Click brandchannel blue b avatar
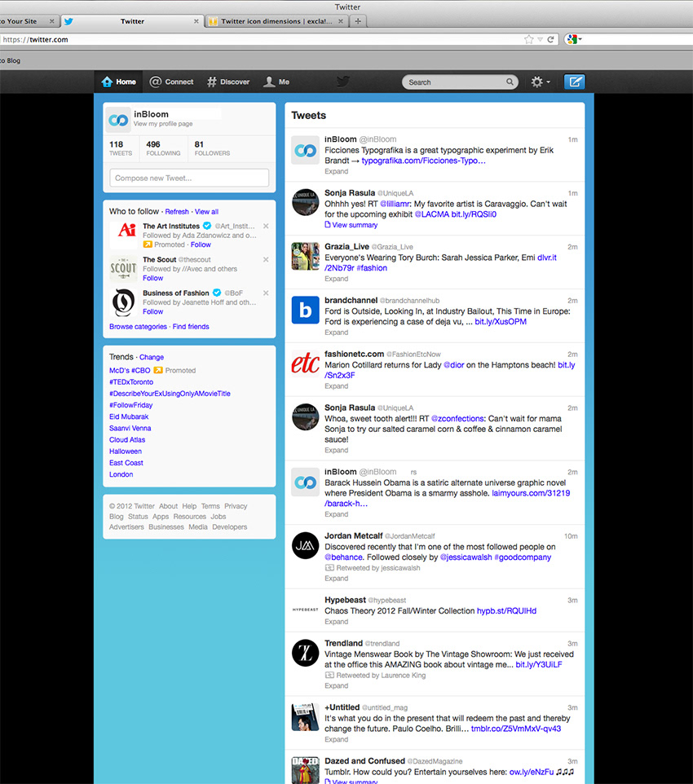 [305, 310]
